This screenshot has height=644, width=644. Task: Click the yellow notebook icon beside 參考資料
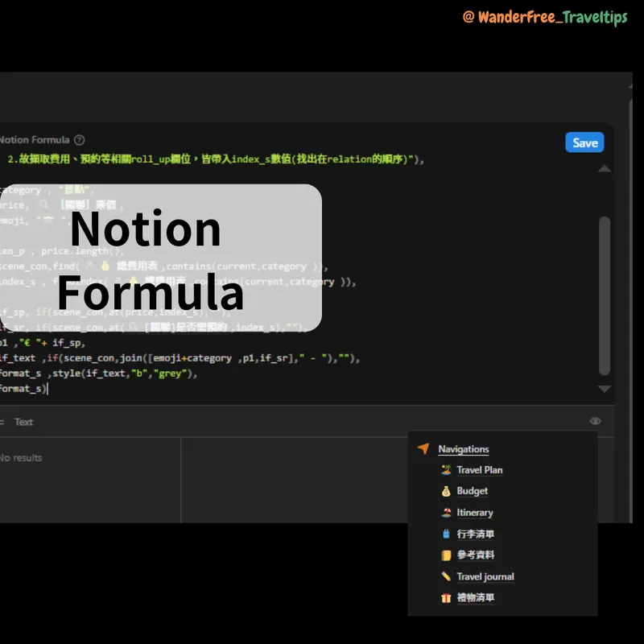446,555
